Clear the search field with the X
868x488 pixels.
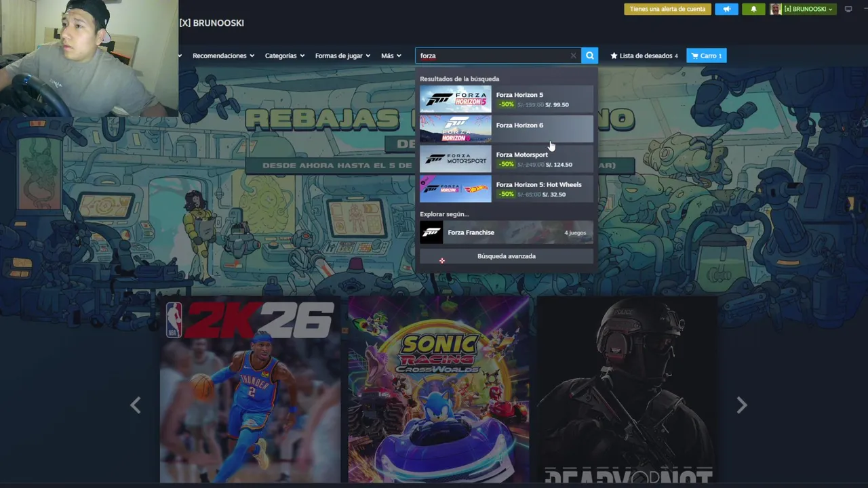pyautogui.click(x=573, y=56)
